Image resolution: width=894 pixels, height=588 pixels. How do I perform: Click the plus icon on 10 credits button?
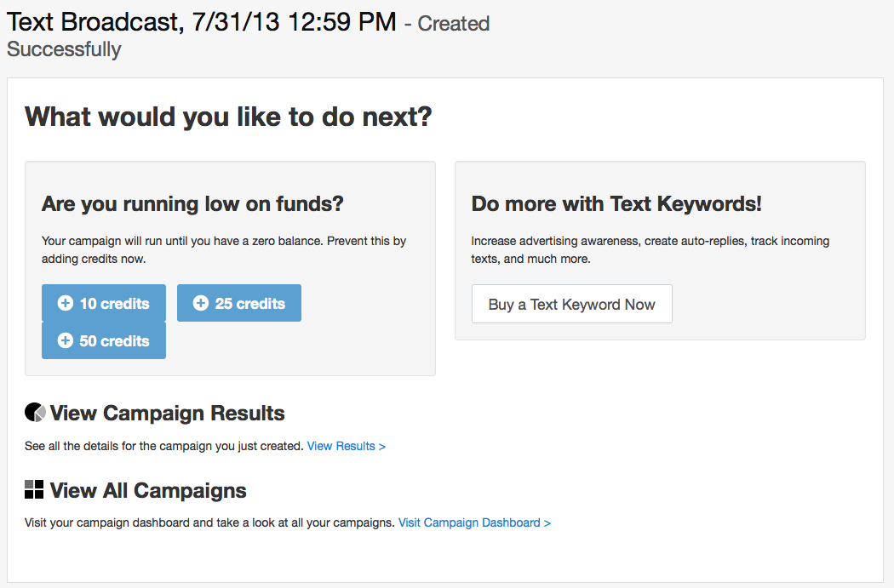tap(65, 304)
